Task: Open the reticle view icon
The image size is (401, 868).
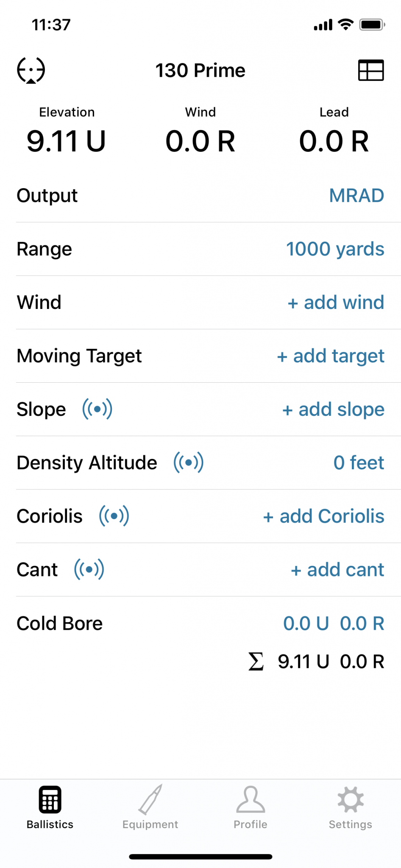Action: tap(31, 70)
